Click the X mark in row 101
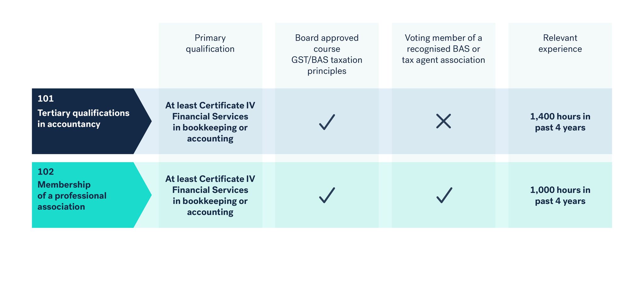This screenshot has height=282, width=644. [443, 121]
